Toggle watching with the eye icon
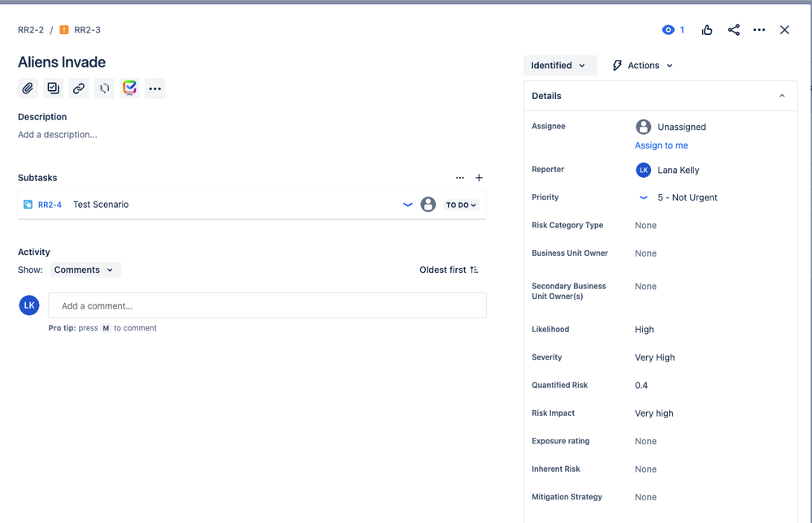This screenshot has width=812, height=523. point(668,30)
